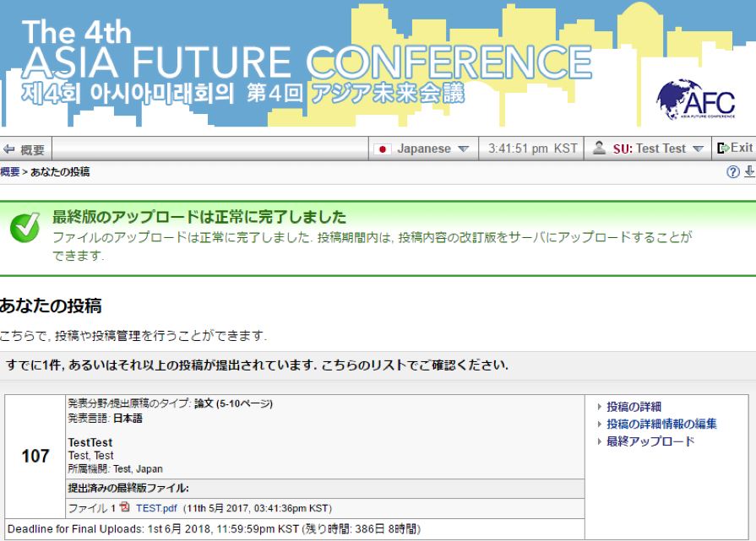The image size is (756, 541).
Task: Click the Asia Future Conference banner title
Action: [307, 62]
